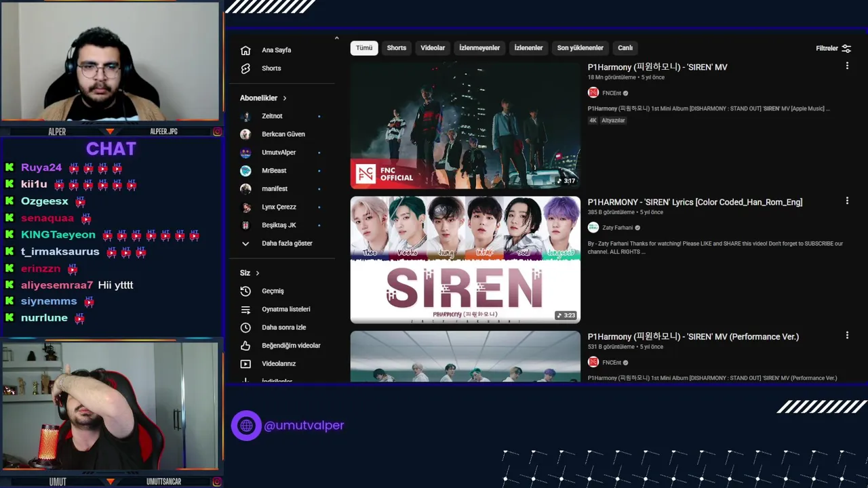Click the MrBeast subscription name
Screen dimensions: 868x488
(x=274, y=171)
